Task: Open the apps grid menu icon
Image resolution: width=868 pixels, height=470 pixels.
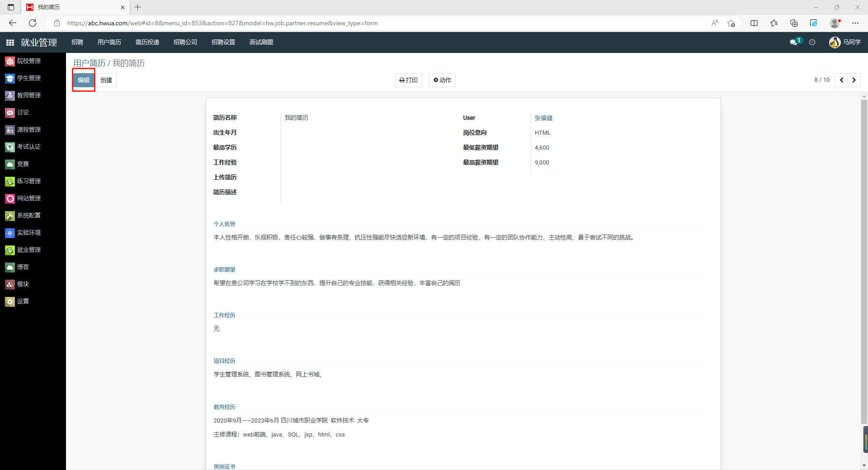Action: [x=10, y=42]
